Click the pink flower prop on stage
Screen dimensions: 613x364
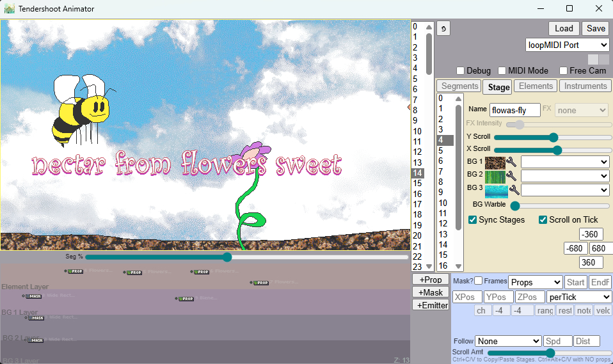tap(254, 154)
